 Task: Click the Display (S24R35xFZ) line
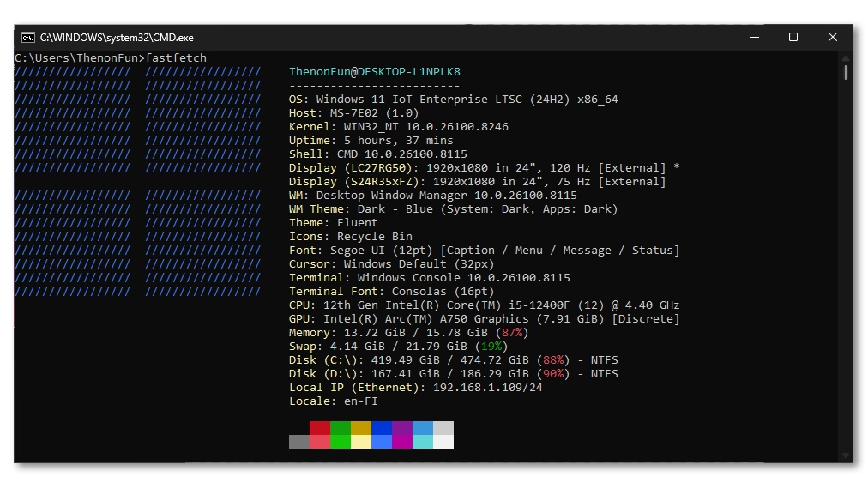pos(477,182)
